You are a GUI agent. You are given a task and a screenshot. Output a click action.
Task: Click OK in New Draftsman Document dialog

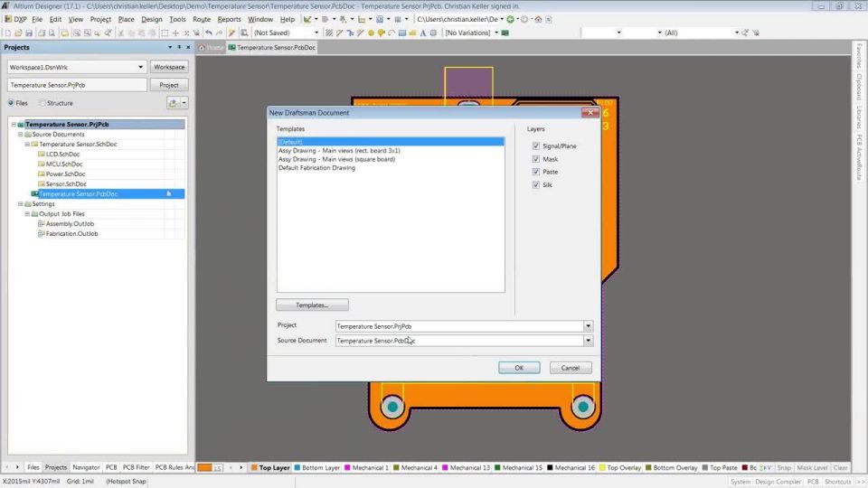coord(519,368)
